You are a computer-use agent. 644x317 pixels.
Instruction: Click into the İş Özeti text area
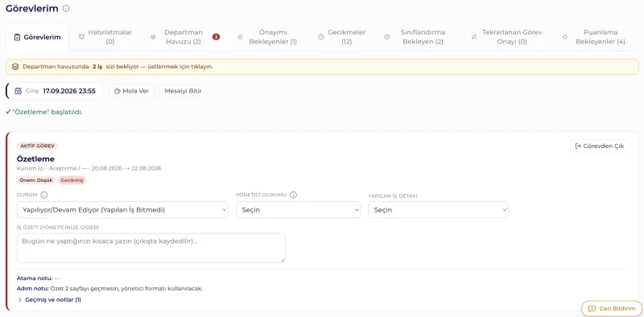(x=151, y=248)
